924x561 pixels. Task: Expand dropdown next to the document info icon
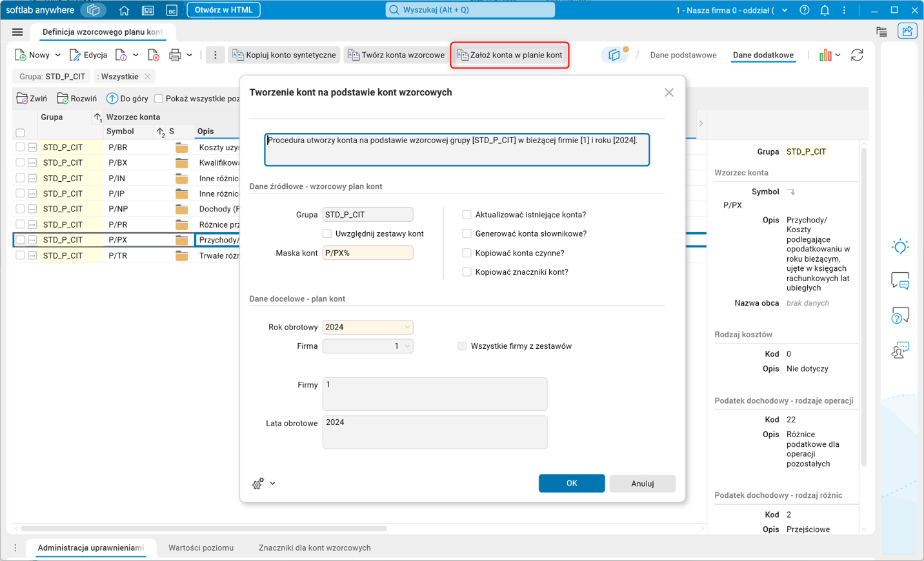pos(136,55)
